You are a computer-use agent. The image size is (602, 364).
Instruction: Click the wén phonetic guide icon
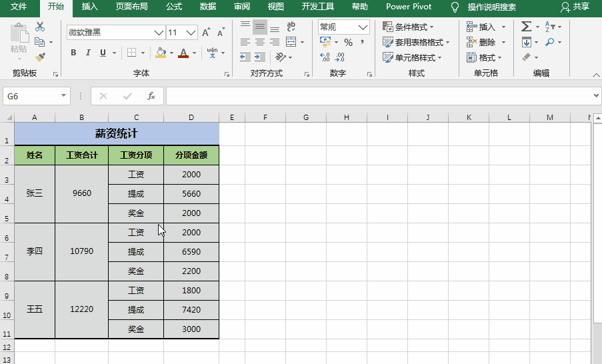[212, 52]
